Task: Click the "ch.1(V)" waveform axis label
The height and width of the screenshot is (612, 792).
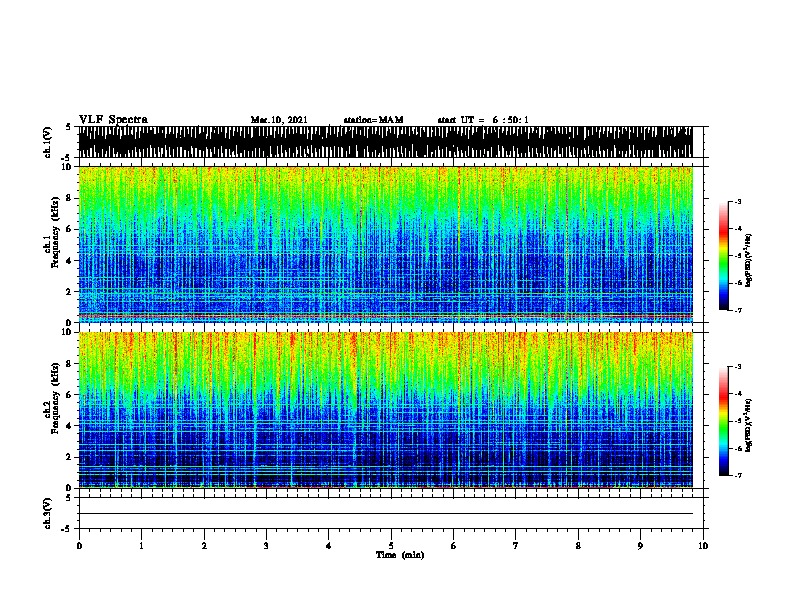Action: tap(48, 142)
